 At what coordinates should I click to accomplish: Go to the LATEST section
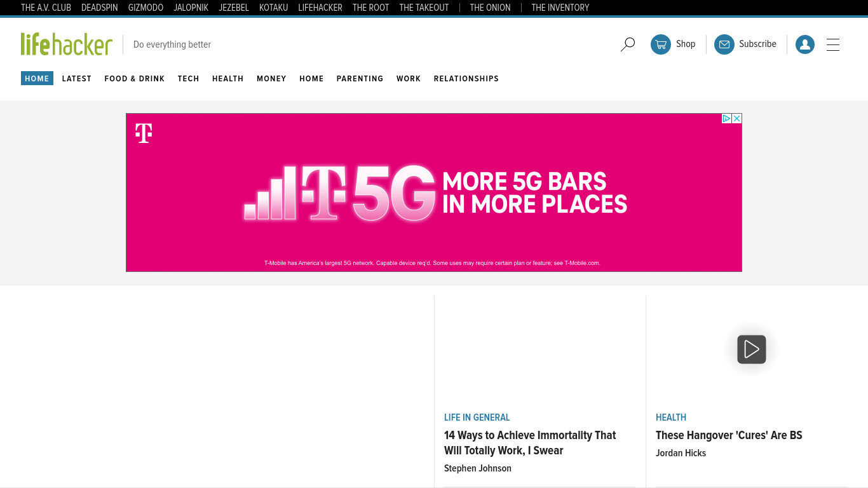click(x=77, y=79)
